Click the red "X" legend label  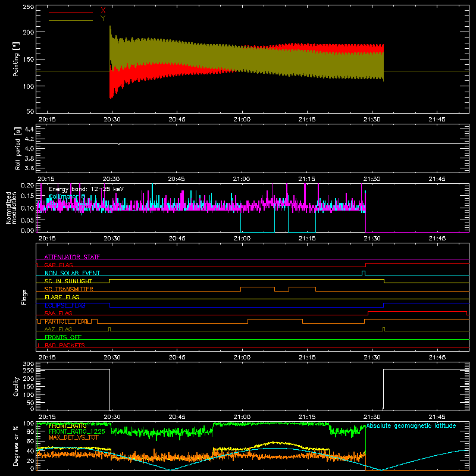point(103,11)
